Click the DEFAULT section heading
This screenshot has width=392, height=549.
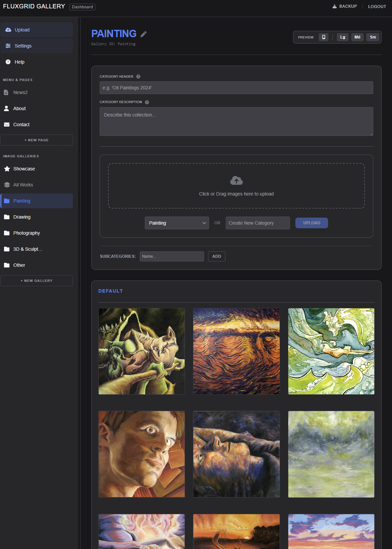click(111, 291)
